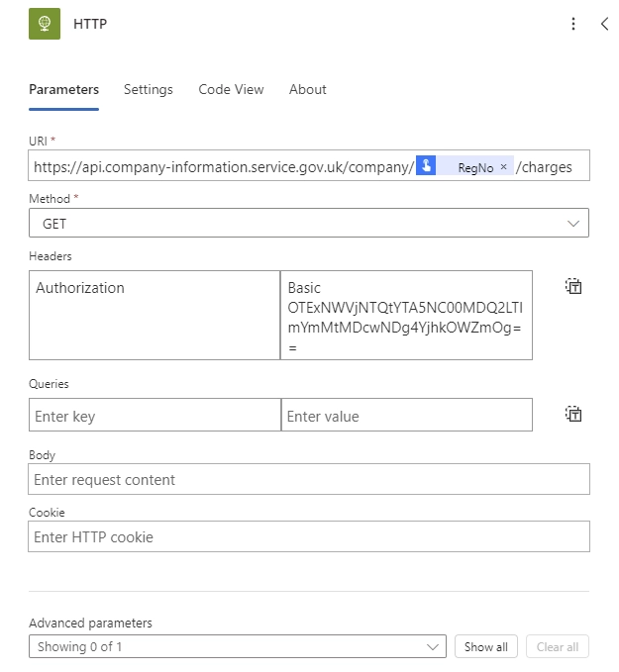Click the Authorization header key field
Image resolution: width=619 pixels, height=672 pixels.
[x=155, y=315]
